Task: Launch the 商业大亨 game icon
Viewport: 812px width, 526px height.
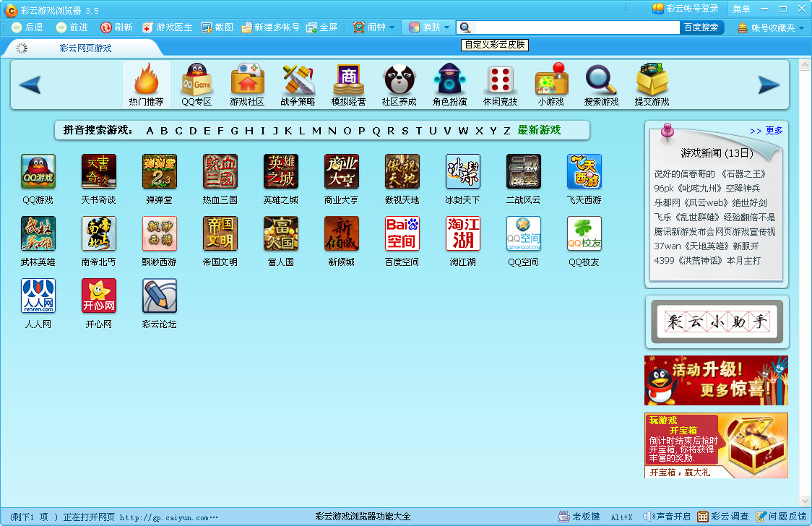Action: click(x=341, y=171)
